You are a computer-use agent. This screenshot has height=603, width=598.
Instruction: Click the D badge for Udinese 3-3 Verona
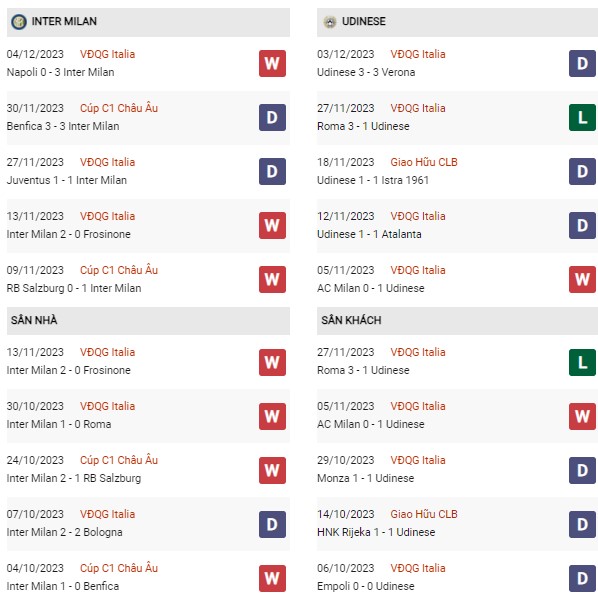click(x=582, y=63)
